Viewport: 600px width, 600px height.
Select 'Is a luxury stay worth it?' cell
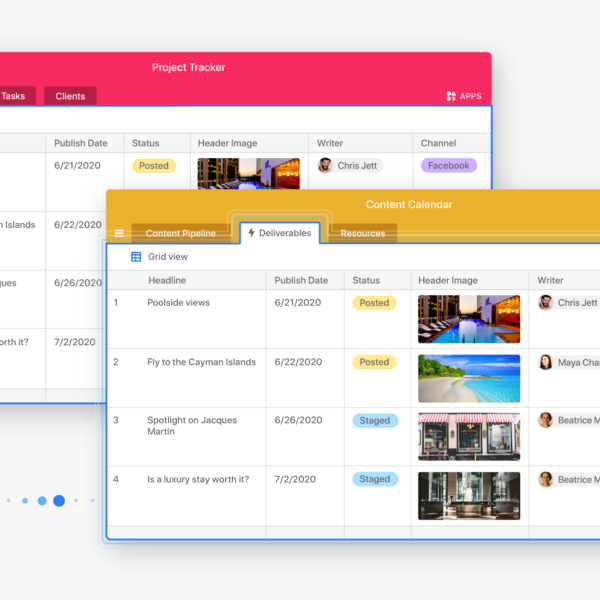pyautogui.click(x=198, y=479)
